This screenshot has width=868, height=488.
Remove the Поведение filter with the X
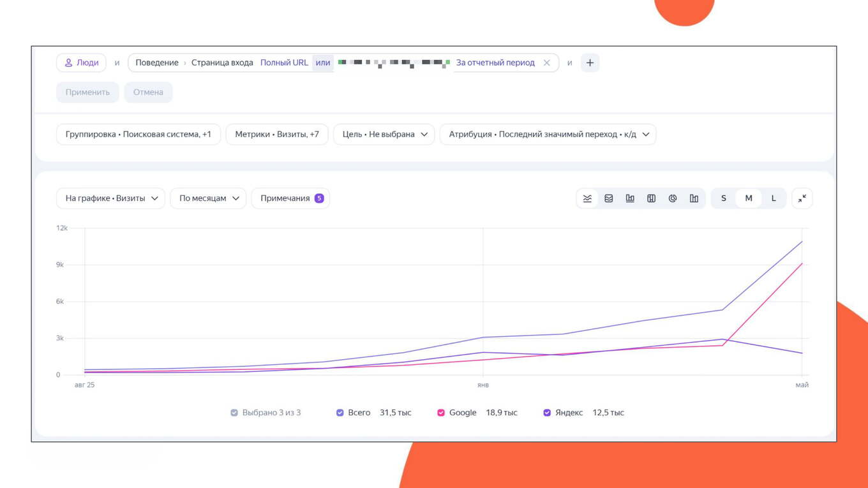pyautogui.click(x=546, y=63)
